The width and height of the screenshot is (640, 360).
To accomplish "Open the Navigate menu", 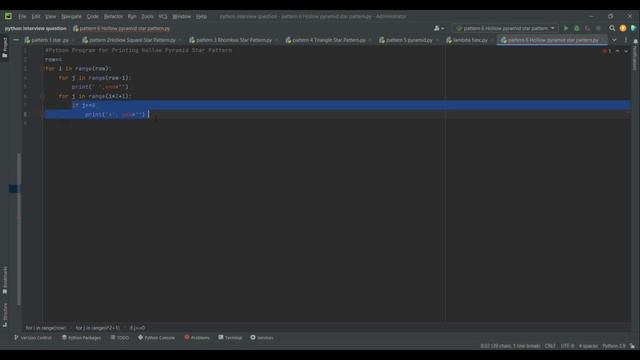I will tap(71, 16).
